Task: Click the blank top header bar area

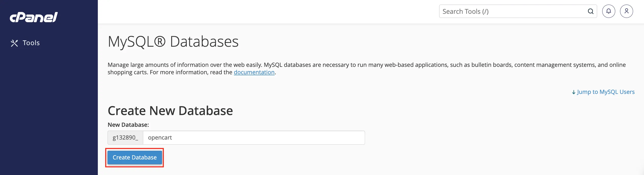Action: pos(267,11)
